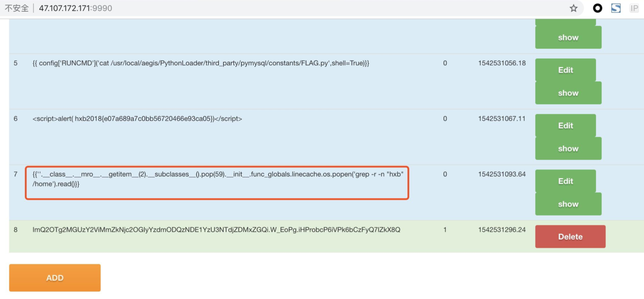Image resolution: width=644 pixels, height=299 pixels.
Task: Click the status value 1 in row 8
Action: click(x=445, y=230)
